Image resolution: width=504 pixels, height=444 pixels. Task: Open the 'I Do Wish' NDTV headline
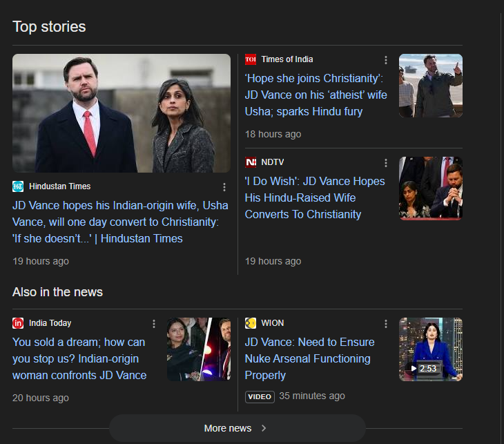pyautogui.click(x=315, y=197)
